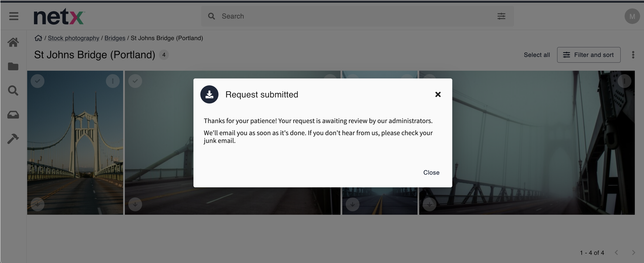Click the breadcrumb home icon
The image size is (644, 263).
click(38, 38)
